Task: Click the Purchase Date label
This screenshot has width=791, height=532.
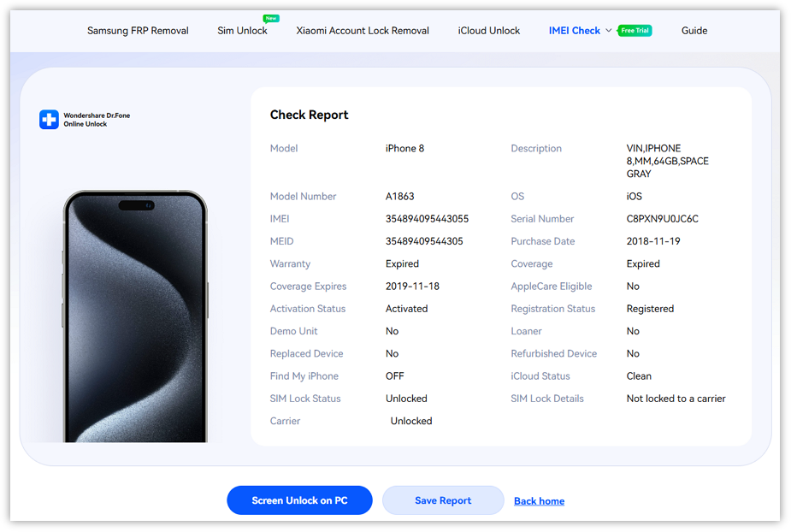Action: coord(543,241)
